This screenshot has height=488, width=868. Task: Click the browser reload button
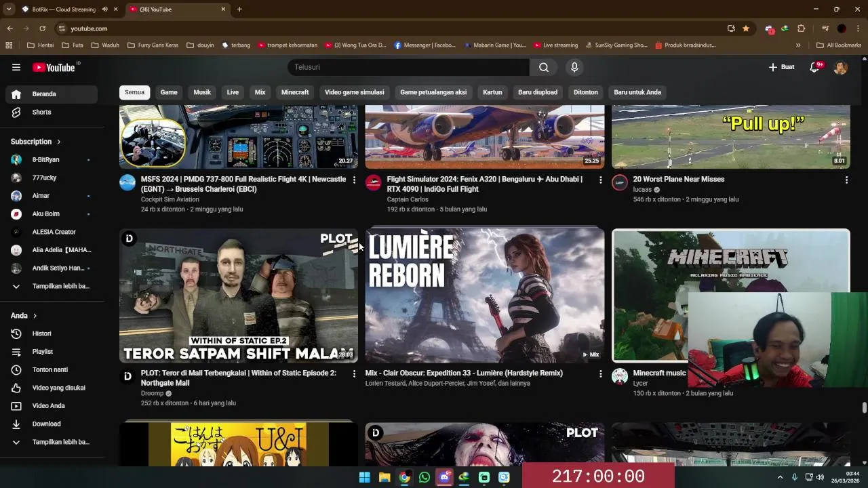[42, 28]
